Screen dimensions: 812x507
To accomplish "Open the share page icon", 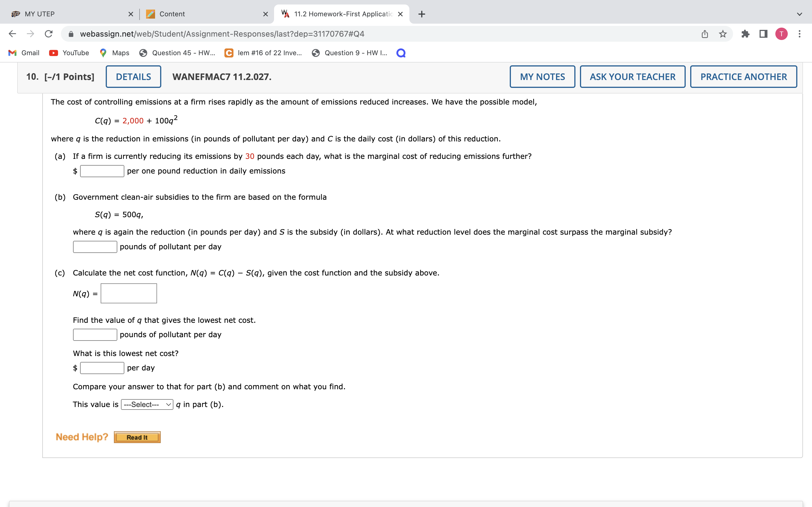I will [x=705, y=34].
